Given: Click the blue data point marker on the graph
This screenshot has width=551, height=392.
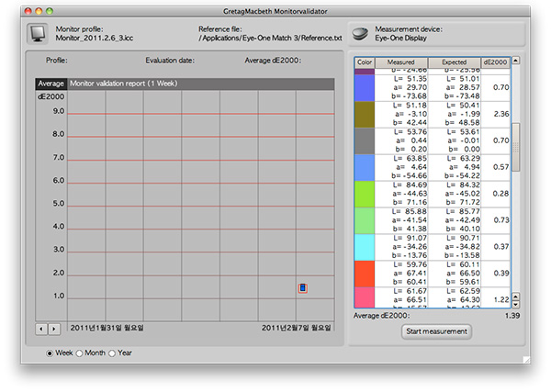Looking at the screenshot, I should click(303, 288).
